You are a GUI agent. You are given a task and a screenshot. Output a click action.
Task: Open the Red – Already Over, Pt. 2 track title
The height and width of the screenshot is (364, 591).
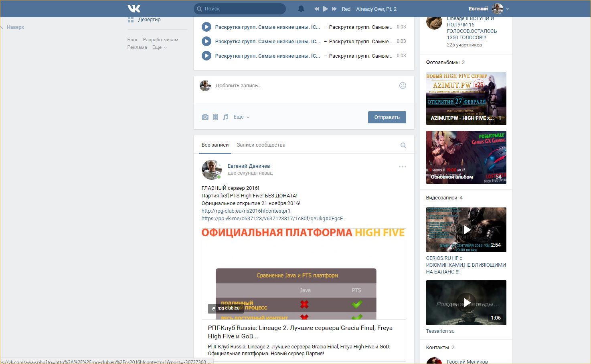(369, 9)
